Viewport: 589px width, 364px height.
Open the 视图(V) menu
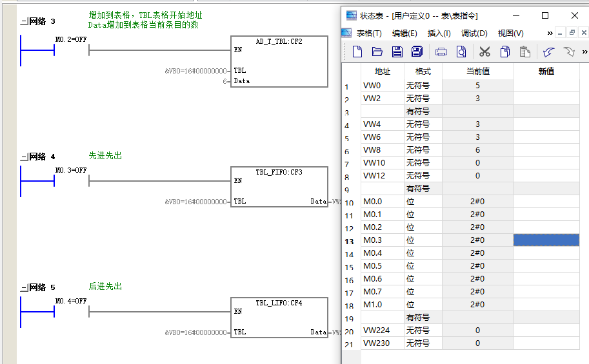tap(510, 34)
